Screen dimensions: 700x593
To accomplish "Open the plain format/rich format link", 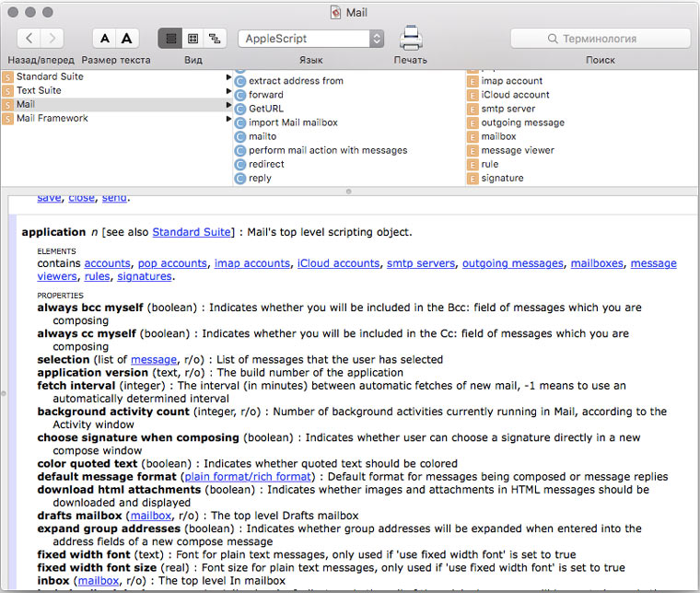I will point(248,477).
